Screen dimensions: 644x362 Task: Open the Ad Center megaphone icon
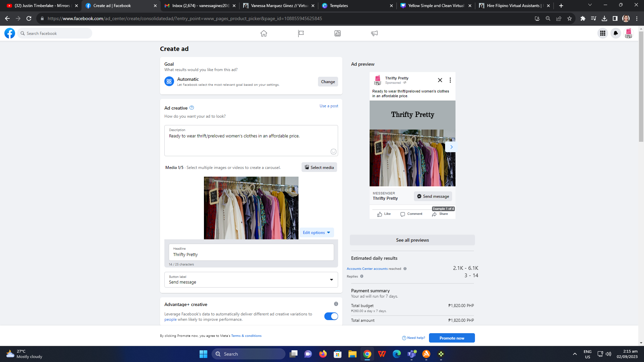point(374,33)
